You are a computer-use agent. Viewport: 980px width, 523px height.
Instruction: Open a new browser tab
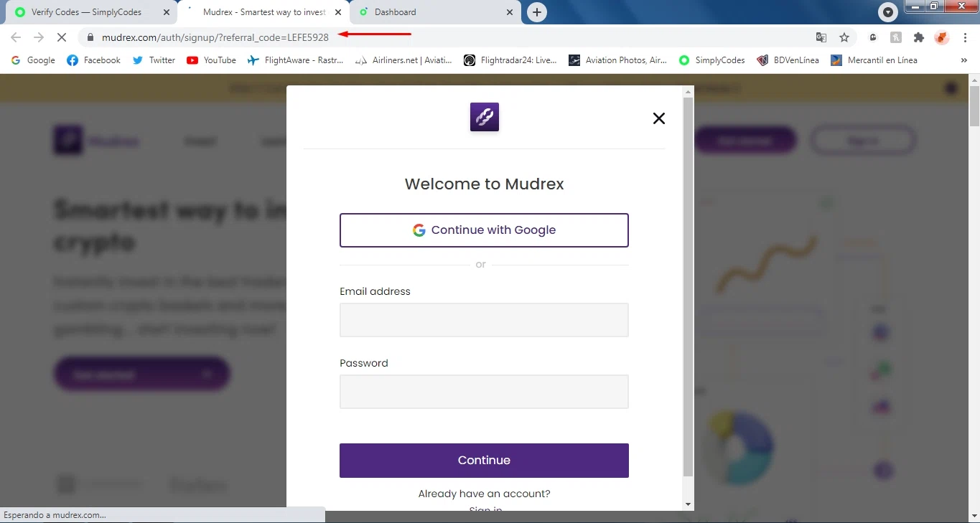(x=537, y=12)
